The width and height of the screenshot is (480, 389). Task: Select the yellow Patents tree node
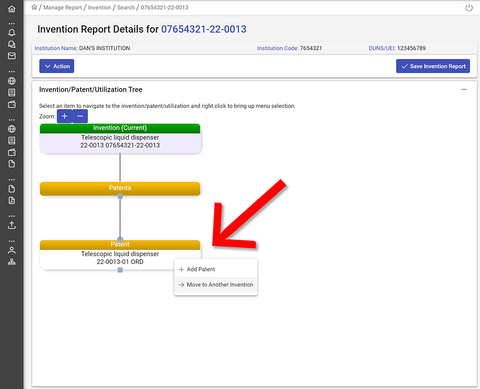(120, 188)
